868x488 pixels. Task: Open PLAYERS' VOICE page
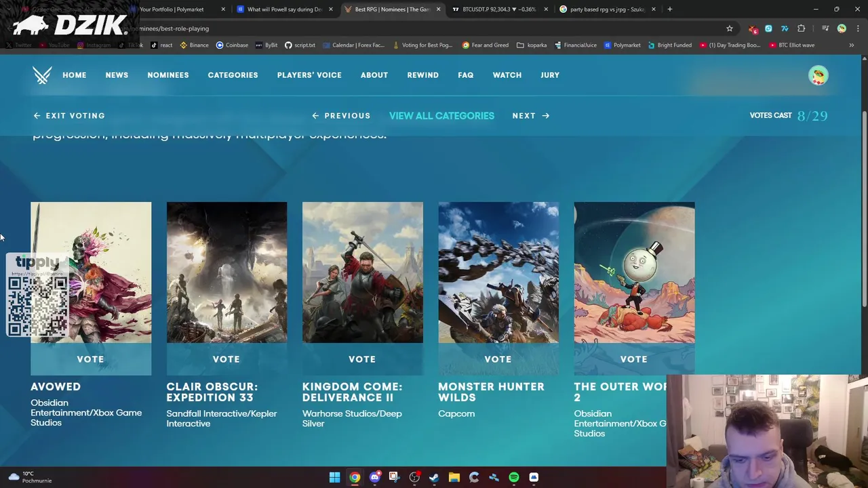click(x=309, y=75)
